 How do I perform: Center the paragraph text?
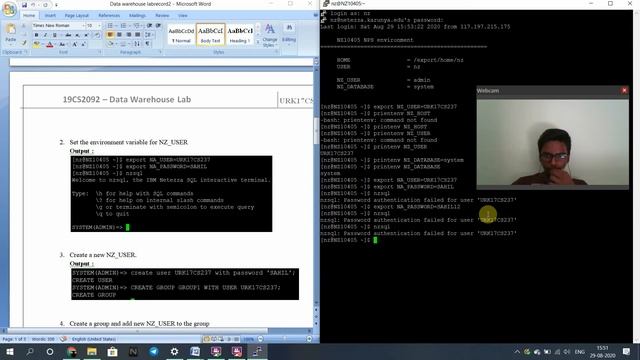(x=119, y=35)
